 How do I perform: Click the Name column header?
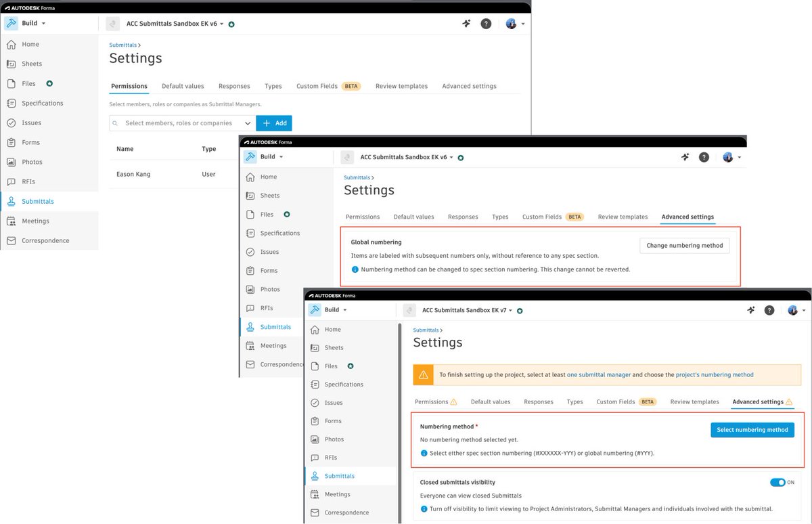tap(125, 149)
